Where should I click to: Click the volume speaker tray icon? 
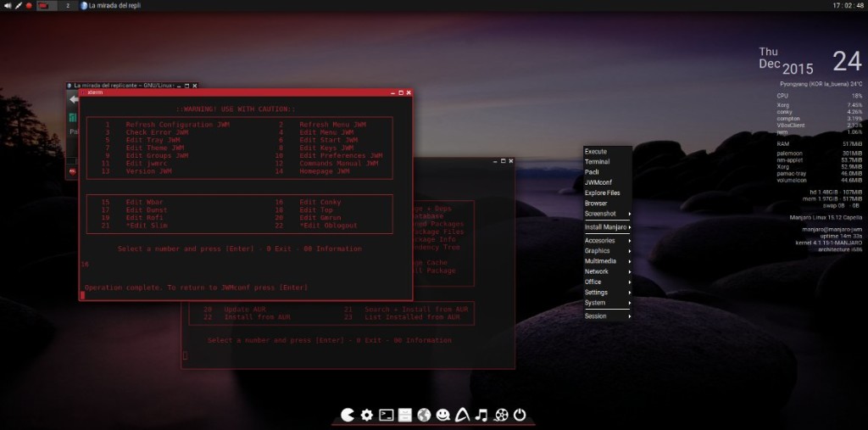[7, 6]
